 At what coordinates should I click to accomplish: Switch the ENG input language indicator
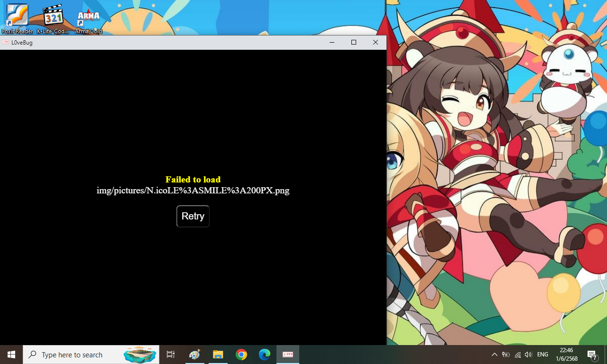tap(543, 355)
